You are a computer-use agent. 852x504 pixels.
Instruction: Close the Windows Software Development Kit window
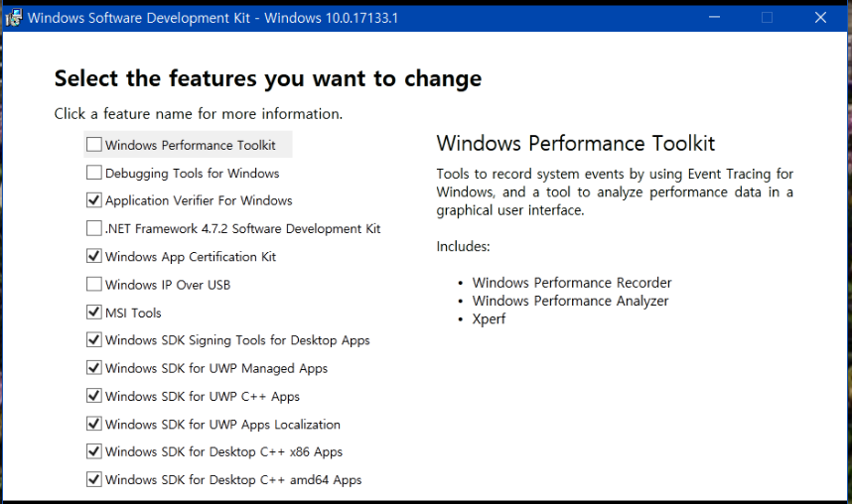(x=820, y=17)
